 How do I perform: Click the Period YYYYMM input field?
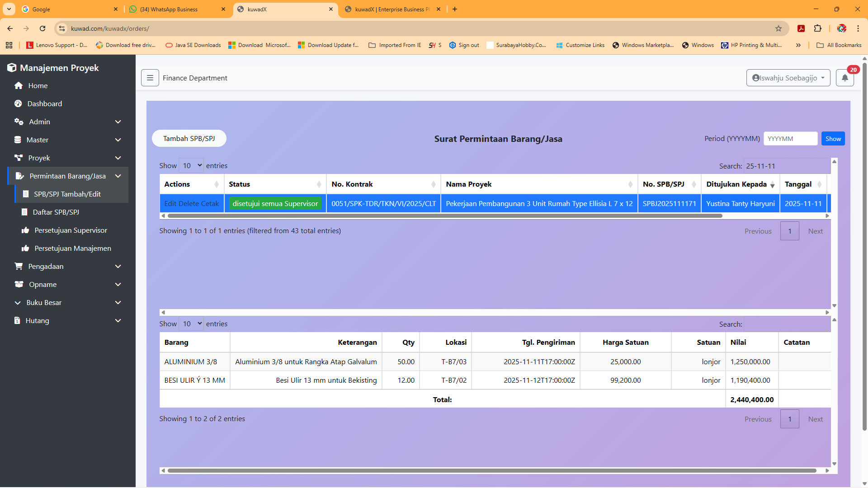tap(790, 139)
